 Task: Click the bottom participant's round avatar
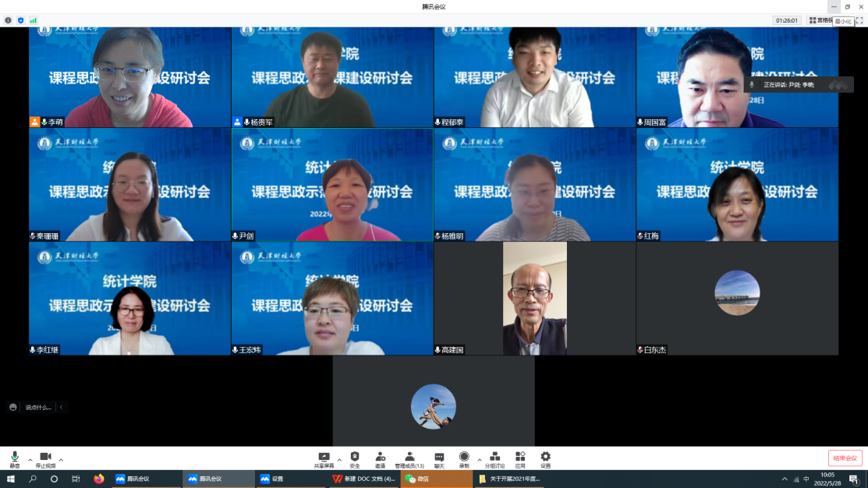point(434,407)
